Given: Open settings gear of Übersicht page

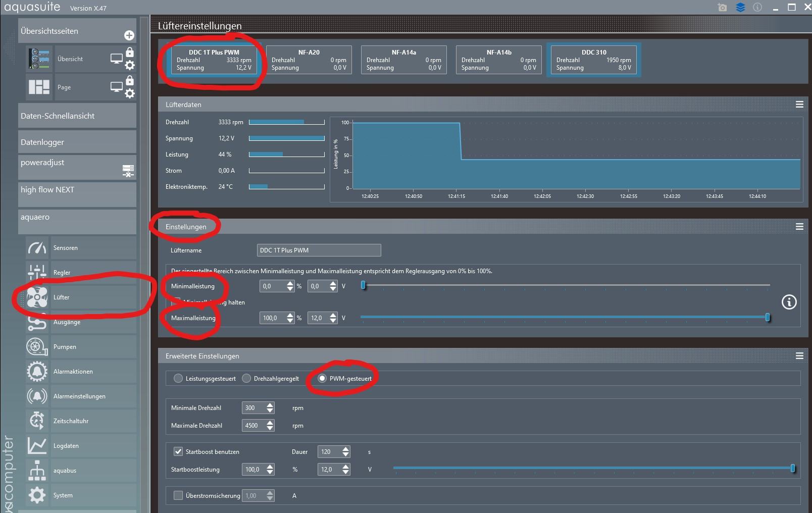Looking at the screenshot, I should 130,65.
